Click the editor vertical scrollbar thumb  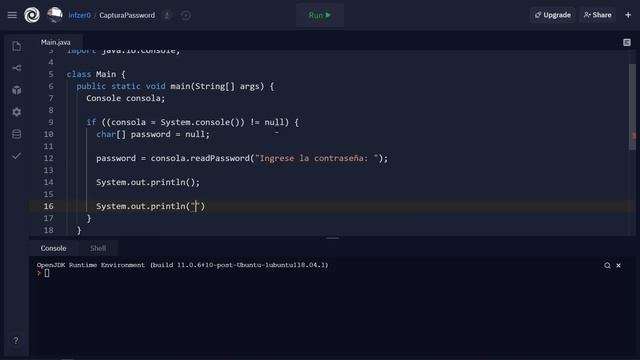[x=632, y=107]
